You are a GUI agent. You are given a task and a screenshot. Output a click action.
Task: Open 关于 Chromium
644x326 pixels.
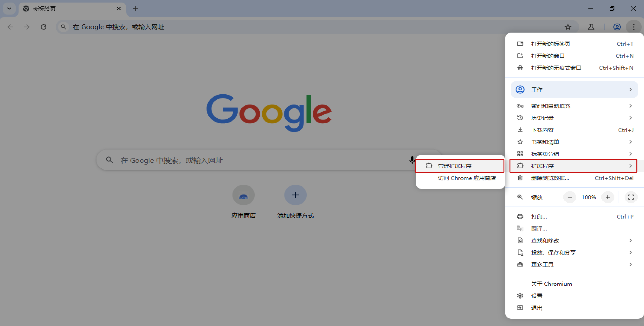click(574, 284)
